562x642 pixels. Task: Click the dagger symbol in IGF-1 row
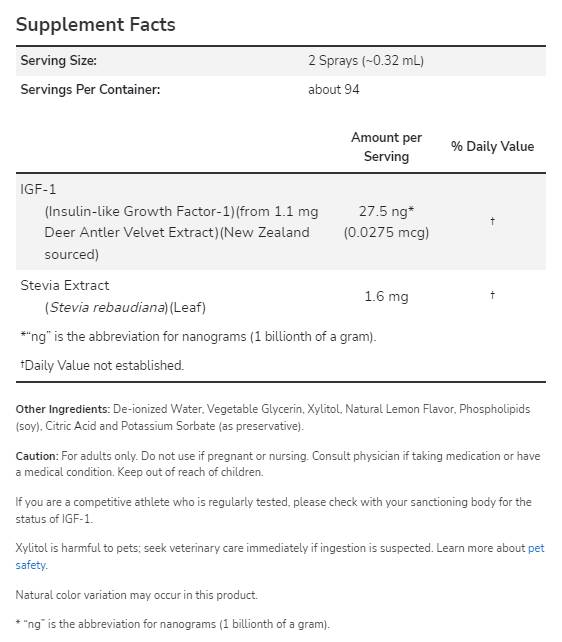492,221
